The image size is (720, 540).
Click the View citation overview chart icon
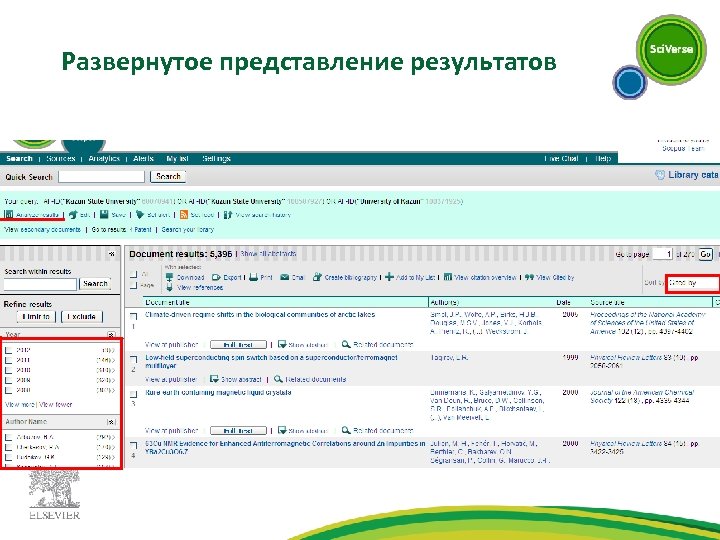448,277
